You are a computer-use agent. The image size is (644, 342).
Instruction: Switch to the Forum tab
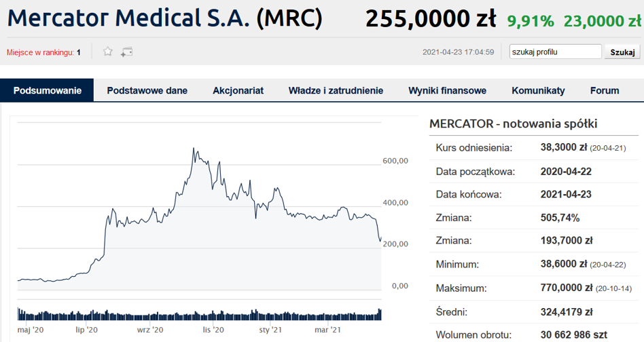tap(605, 91)
